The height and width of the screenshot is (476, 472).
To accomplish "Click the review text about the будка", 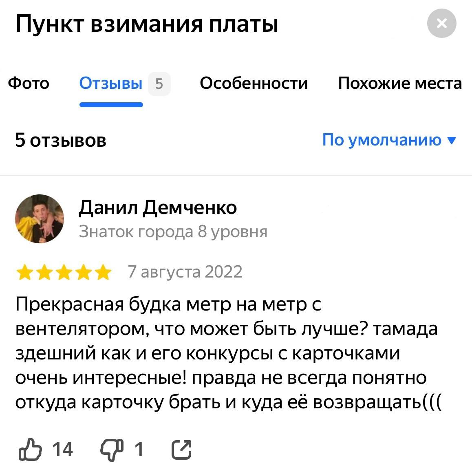I will tap(226, 353).
